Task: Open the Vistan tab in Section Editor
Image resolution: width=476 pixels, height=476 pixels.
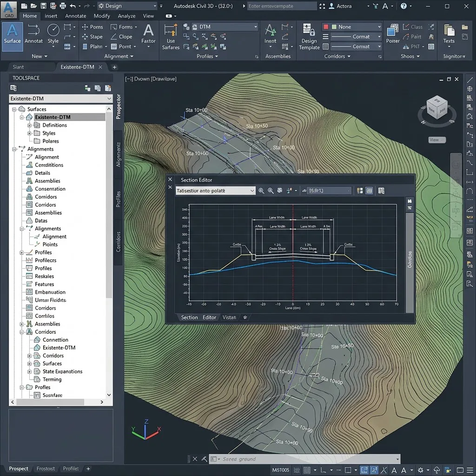Action: pos(229,317)
